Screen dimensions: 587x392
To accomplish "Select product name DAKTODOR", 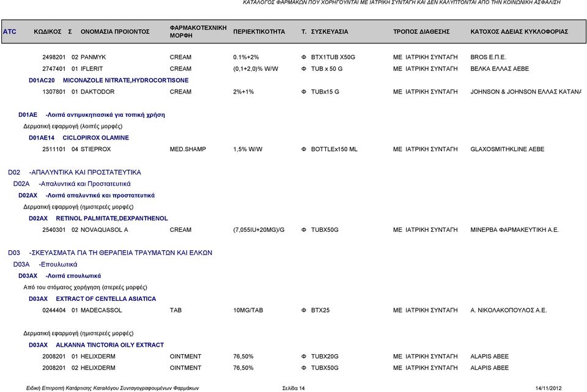I will [x=98, y=92].
